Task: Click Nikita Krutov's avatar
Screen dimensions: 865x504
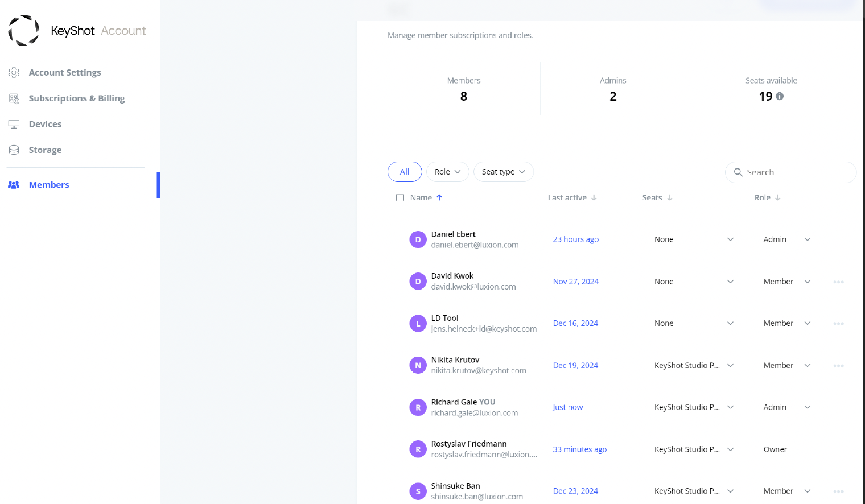Action: [x=418, y=365]
